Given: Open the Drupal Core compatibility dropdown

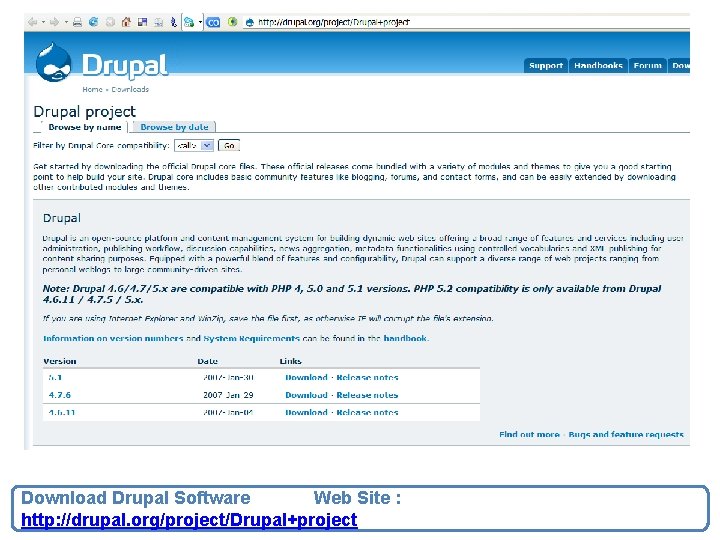Looking at the screenshot, I should [194, 146].
